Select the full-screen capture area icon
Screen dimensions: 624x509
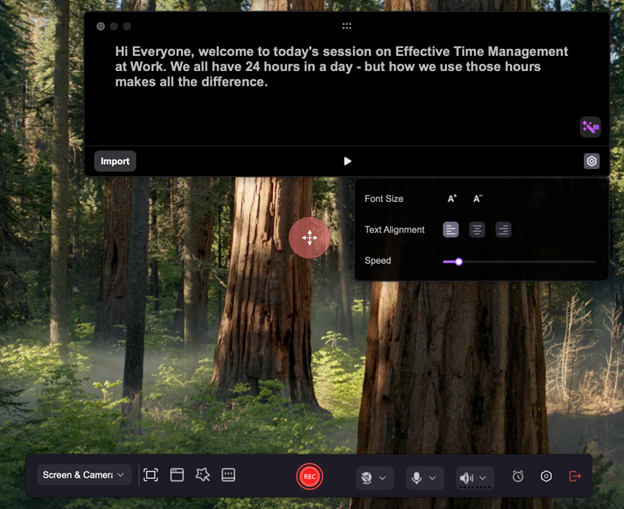pyautogui.click(x=150, y=475)
